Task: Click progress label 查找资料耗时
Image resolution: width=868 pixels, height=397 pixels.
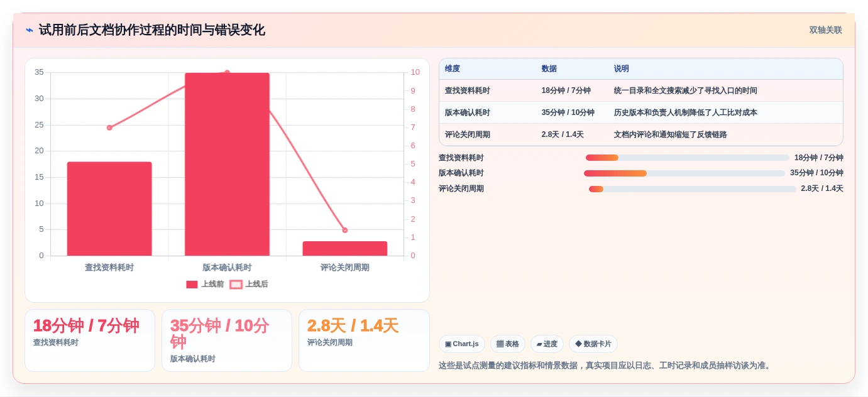Action: point(461,158)
